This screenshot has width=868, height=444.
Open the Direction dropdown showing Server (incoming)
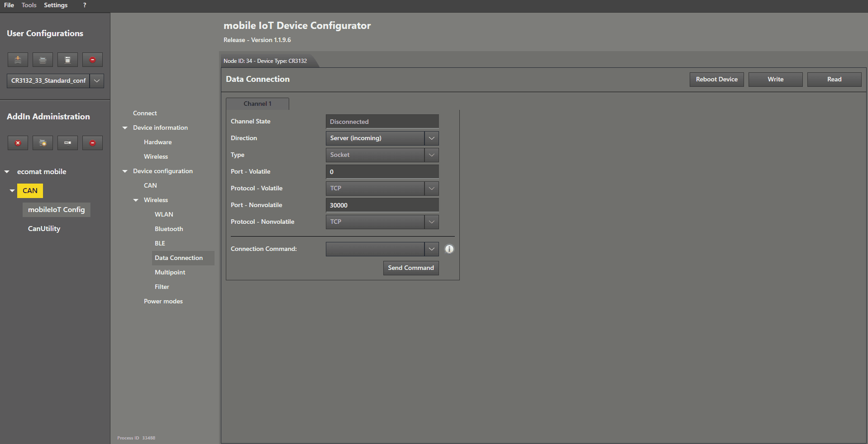pos(431,138)
